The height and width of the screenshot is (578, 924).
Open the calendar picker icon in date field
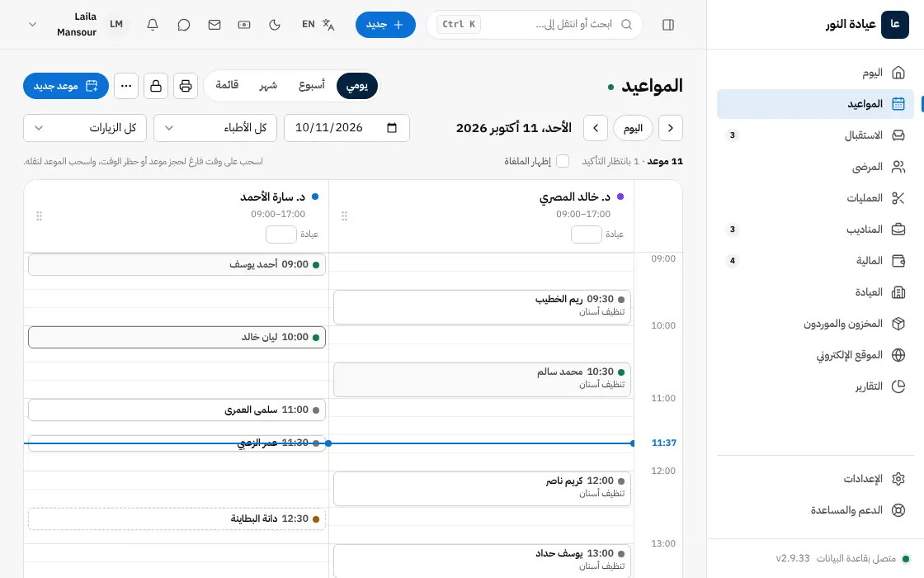[392, 128]
